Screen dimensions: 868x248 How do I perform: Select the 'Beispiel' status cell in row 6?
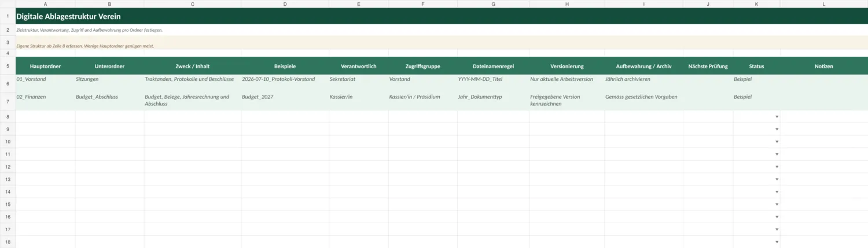756,83
